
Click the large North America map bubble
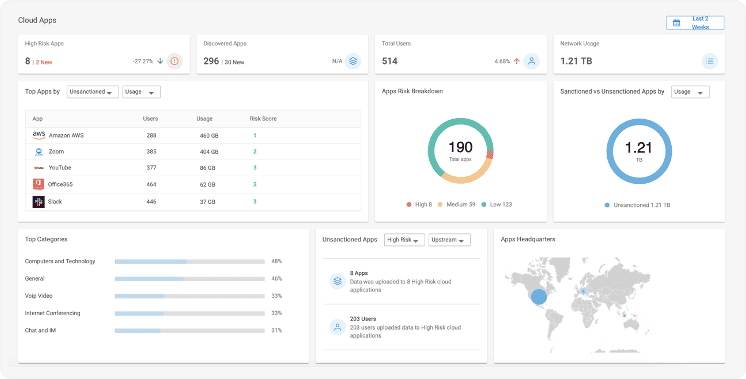[x=539, y=297]
